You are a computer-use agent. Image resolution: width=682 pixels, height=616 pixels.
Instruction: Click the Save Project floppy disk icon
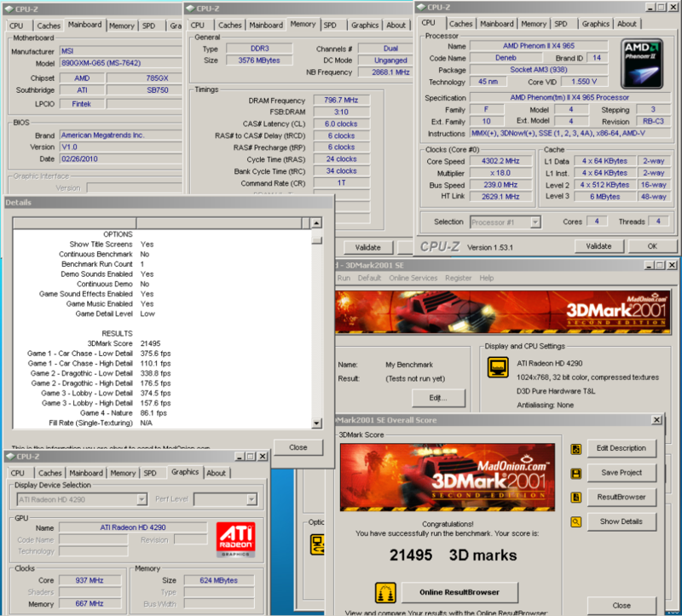576,473
